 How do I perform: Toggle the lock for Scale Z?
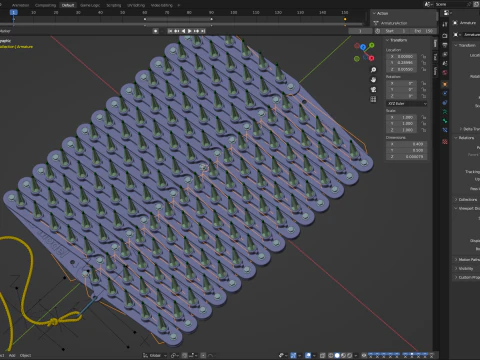pyautogui.click(x=423, y=130)
